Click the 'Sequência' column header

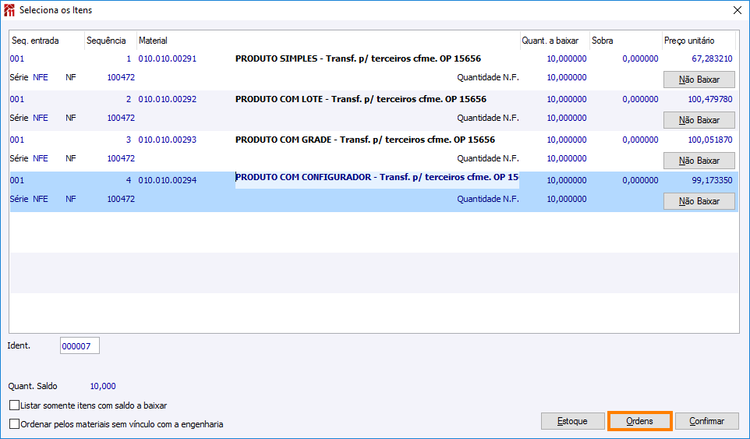tap(110, 41)
